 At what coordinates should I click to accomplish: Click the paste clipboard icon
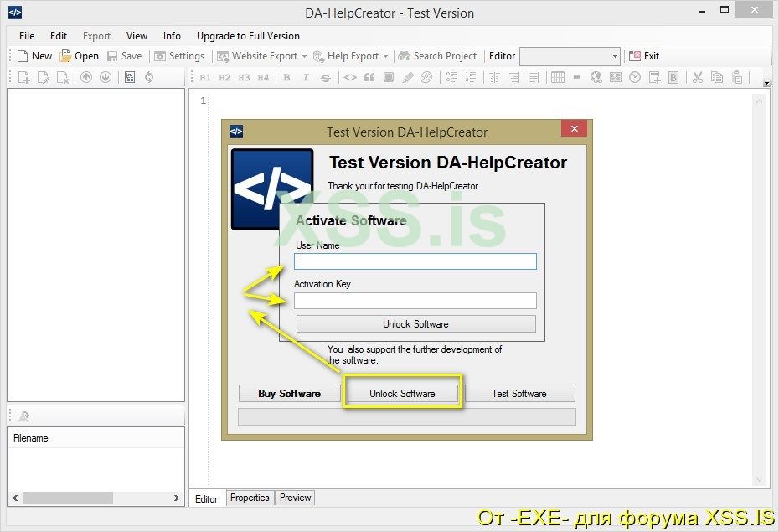point(737,77)
